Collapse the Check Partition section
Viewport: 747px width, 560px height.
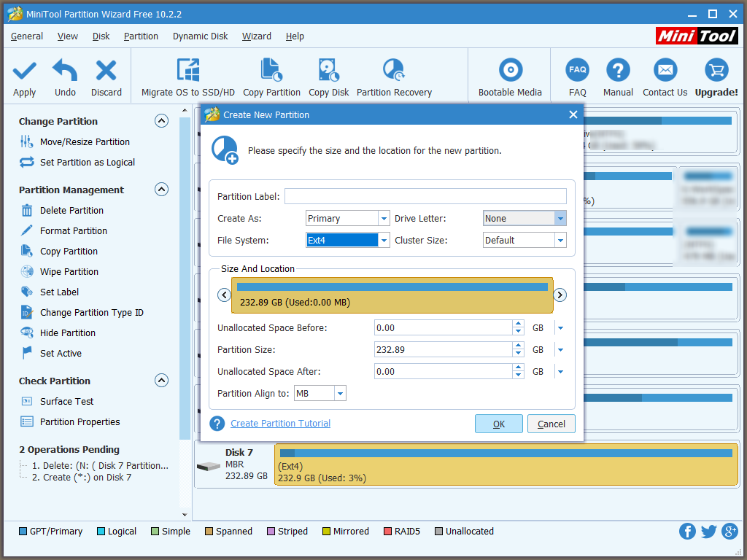(x=161, y=381)
